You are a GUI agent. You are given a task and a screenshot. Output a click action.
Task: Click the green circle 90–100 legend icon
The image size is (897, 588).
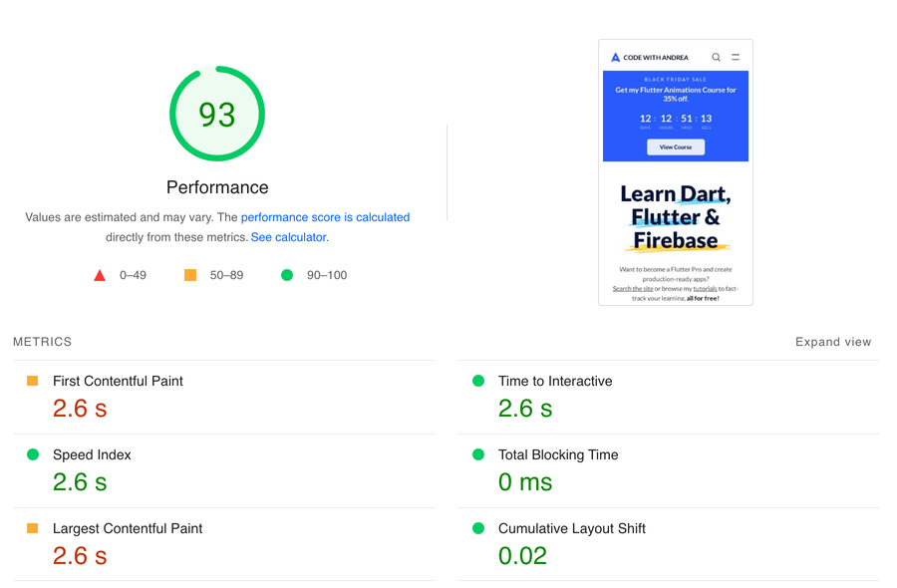(287, 275)
